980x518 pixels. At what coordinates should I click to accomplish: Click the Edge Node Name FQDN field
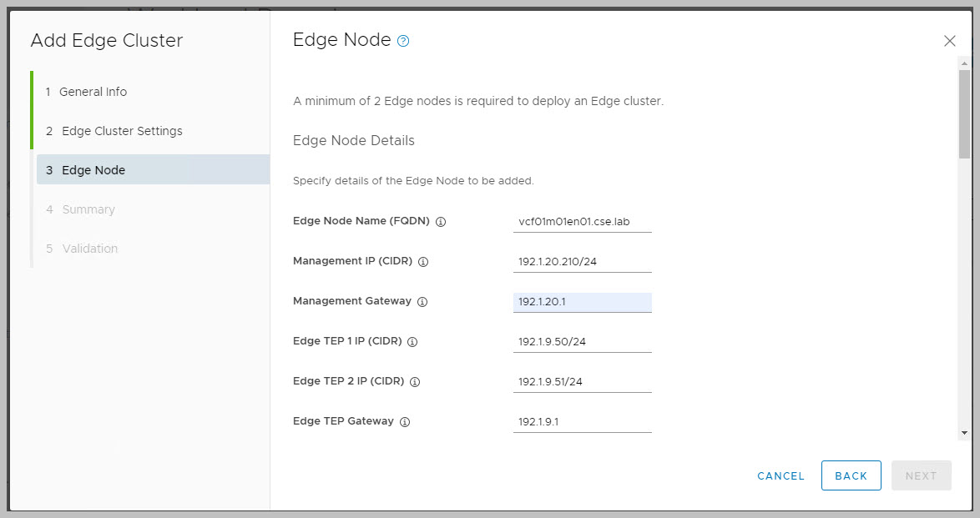(x=582, y=222)
